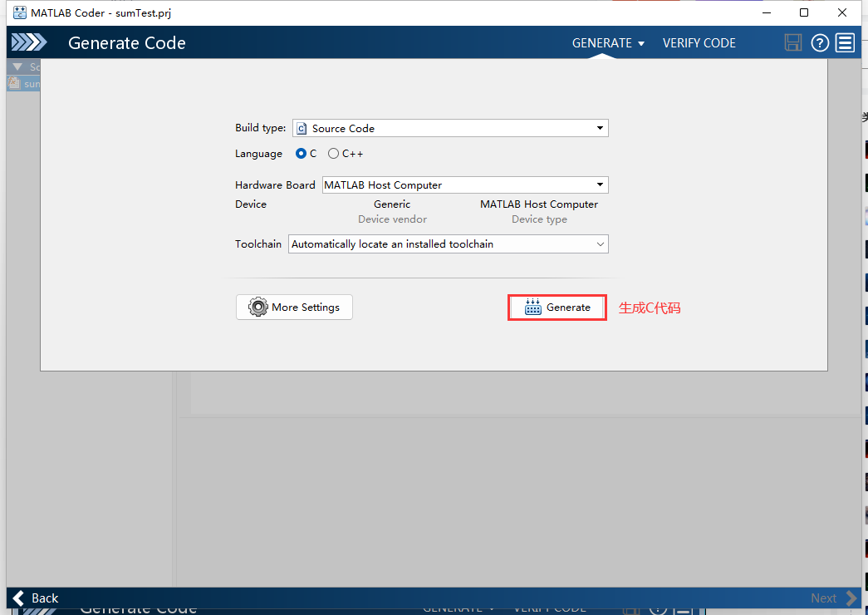Collapse the source tree triangle in left panel
868x615 pixels.
(x=17, y=67)
